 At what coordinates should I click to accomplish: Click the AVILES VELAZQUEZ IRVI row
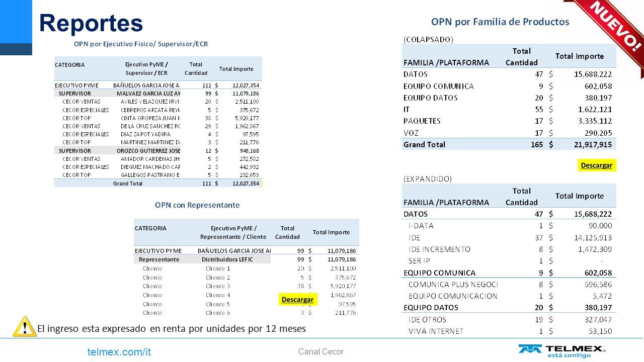pos(158,102)
